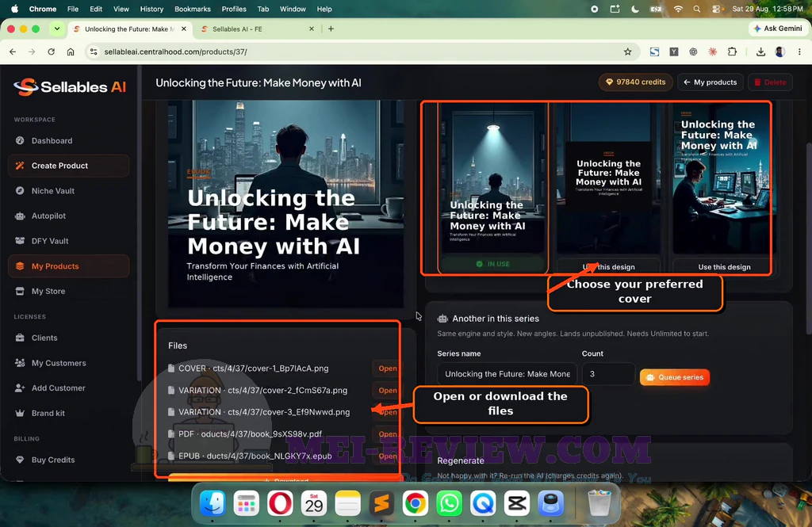Image resolution: width=812 pixels, height=527 pixels.
Task: Click Add Customer in the sidebar
Action: (x=58, y=388)
